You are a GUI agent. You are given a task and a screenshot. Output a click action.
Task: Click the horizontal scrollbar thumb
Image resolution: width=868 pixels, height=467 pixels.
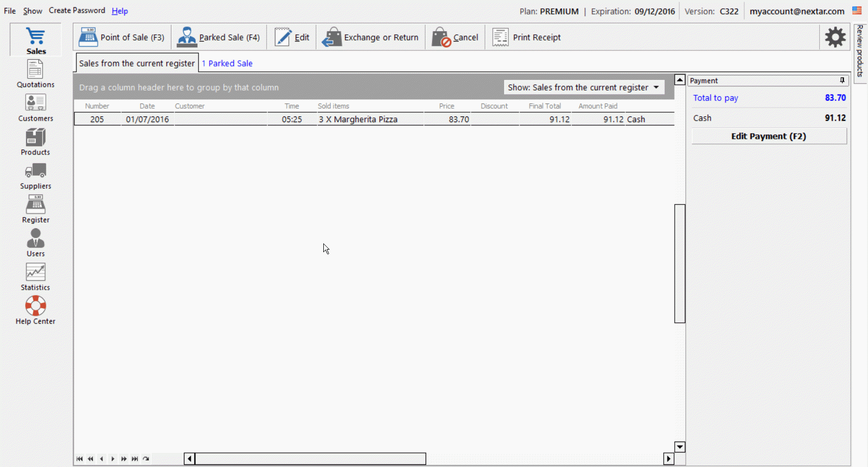[x=310, y=459]
